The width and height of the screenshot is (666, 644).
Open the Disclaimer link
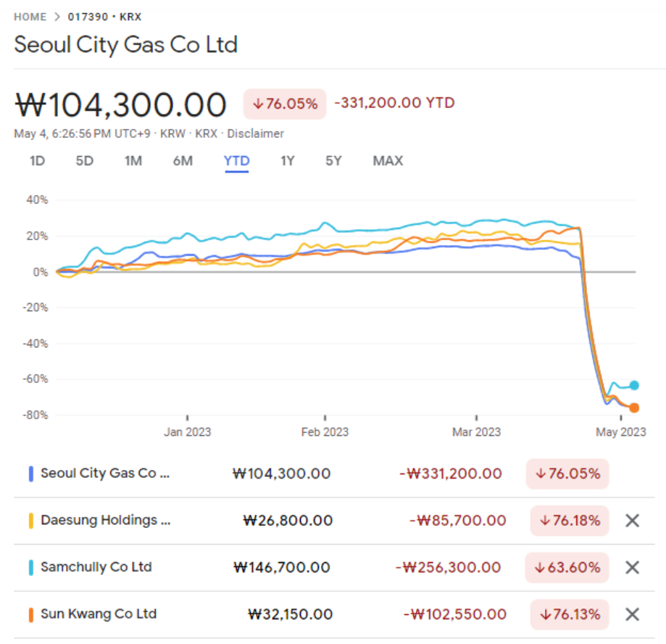[x=255, y=133]
